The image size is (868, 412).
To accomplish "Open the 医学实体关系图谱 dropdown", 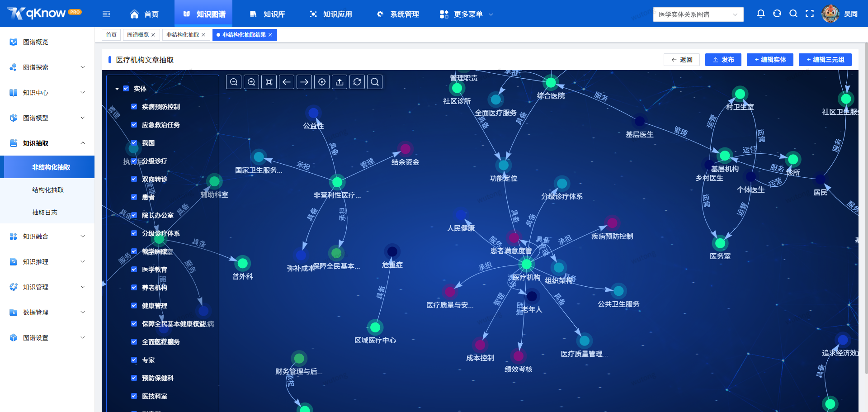I will 698,14.
